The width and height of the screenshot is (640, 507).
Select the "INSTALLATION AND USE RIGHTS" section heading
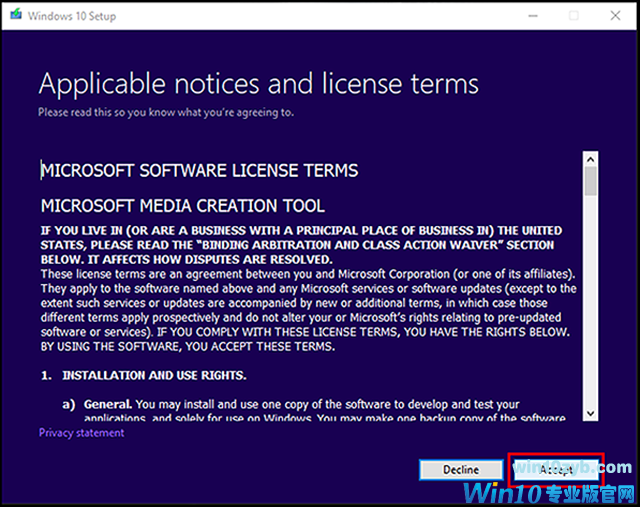(154, 375)
